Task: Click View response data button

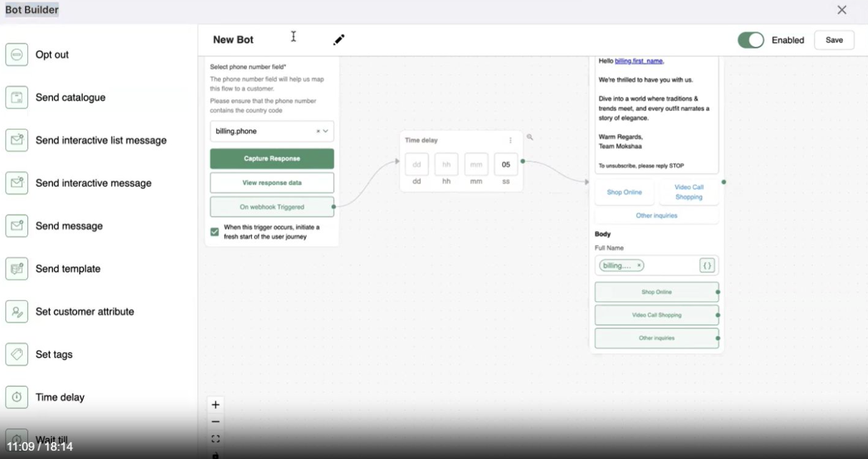Action: click(x=272, y=183)
